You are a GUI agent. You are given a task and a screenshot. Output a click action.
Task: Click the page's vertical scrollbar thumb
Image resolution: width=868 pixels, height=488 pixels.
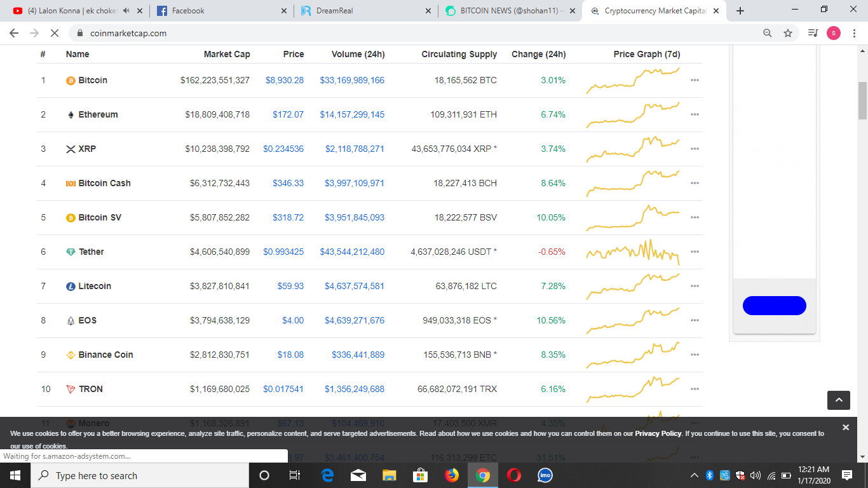[862, 100]
